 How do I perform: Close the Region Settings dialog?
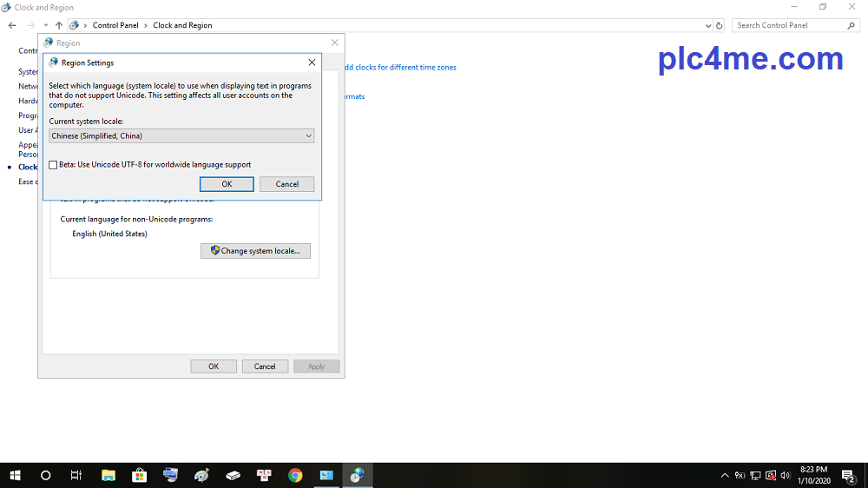pyautogui.click(x=312, y=63)
